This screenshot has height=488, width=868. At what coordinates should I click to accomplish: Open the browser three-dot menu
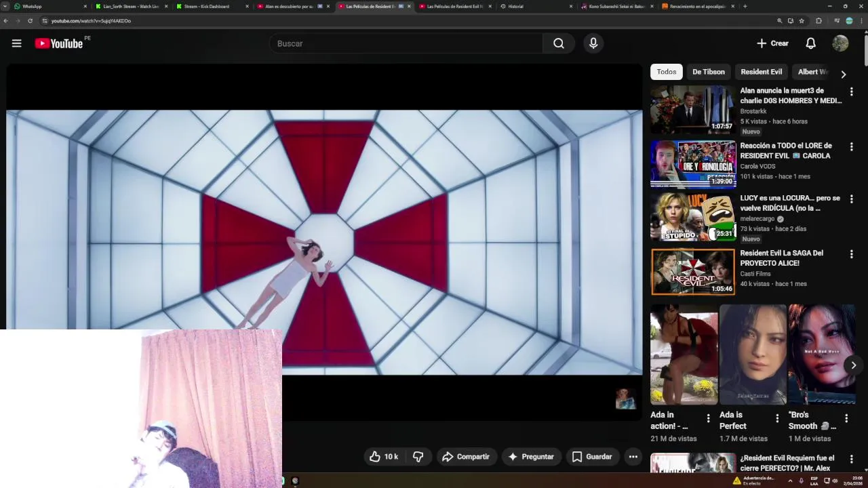tap(861, 21)
